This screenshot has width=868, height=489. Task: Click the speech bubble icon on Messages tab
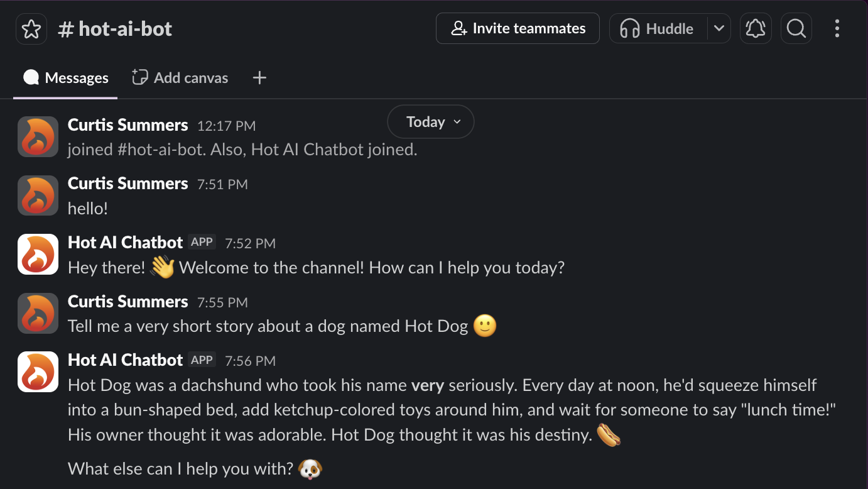30,77
